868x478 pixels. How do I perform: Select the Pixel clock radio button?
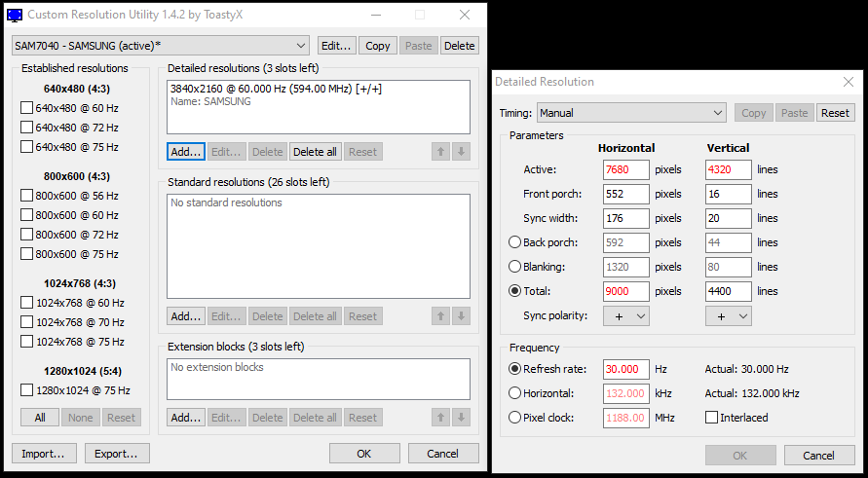(516, 418)
